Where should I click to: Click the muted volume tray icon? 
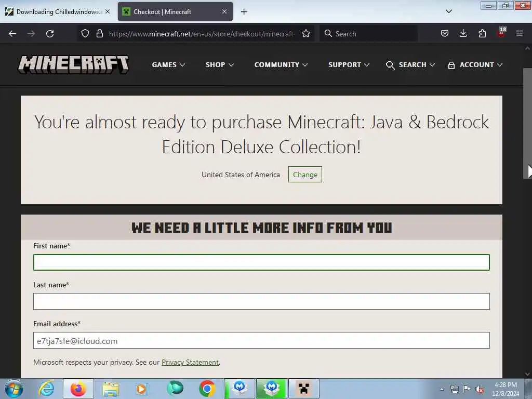click(x=480, y=389)
